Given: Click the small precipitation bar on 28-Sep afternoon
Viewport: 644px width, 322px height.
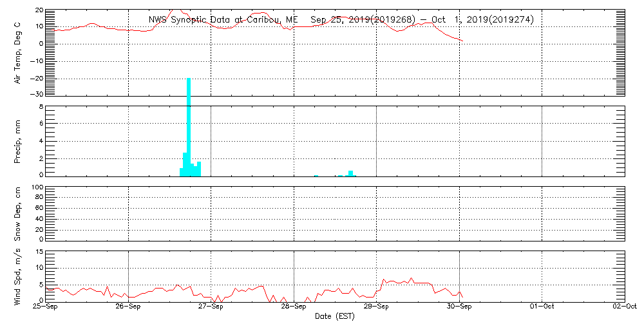Looking at the screenshot, I should (x=350, y=173).
